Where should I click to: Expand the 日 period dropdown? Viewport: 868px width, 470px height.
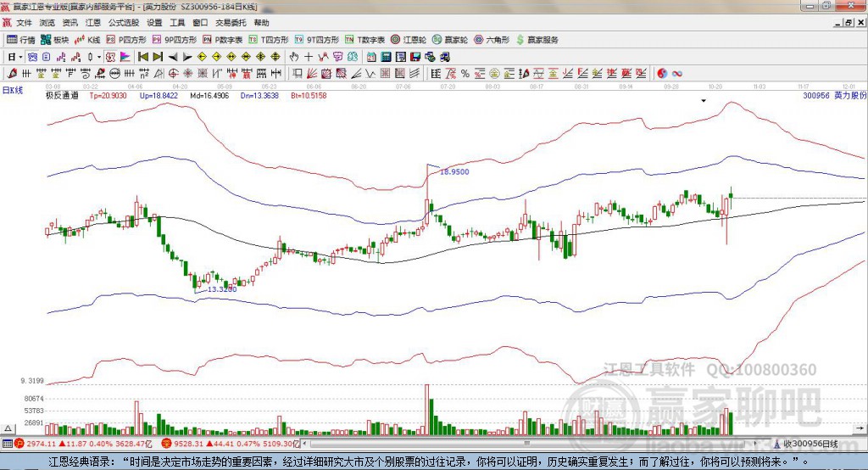click(x=20, y=57)
